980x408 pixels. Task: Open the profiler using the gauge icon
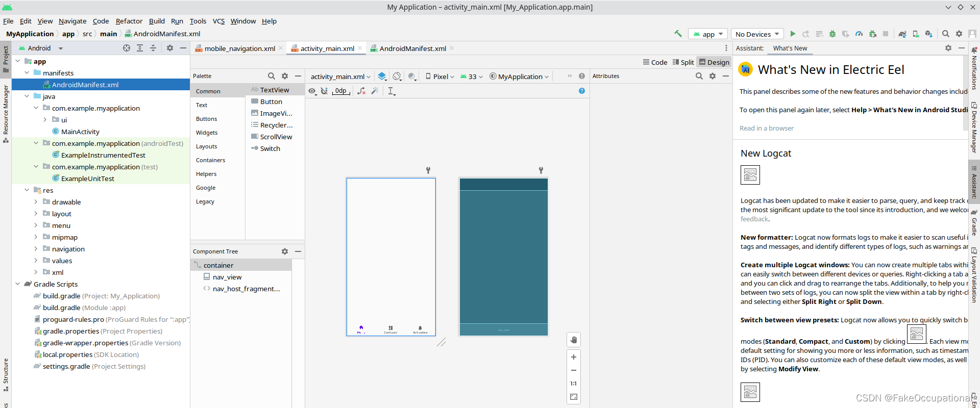coord(859,34)
